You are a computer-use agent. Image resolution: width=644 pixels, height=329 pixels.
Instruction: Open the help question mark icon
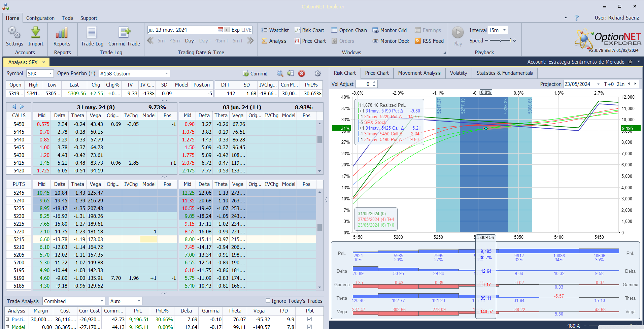[x=576, y=18]
